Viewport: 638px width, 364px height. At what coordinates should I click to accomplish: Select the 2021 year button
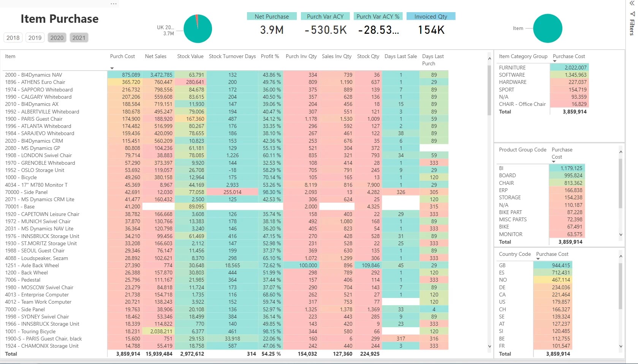[79, 38]
